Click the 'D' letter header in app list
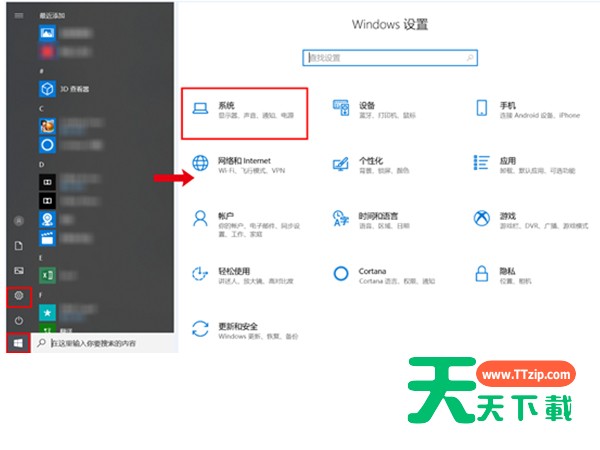Viewport: 600px width, 450px height. (x=41, y=165)
